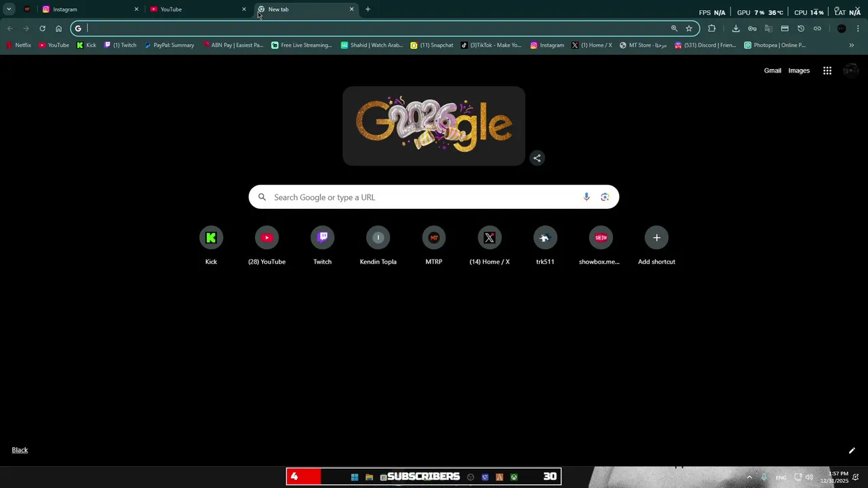The width and height of the screenshot is (868, 488).
Task: Customize this page with pencil icon
Action: pos(852,450)
